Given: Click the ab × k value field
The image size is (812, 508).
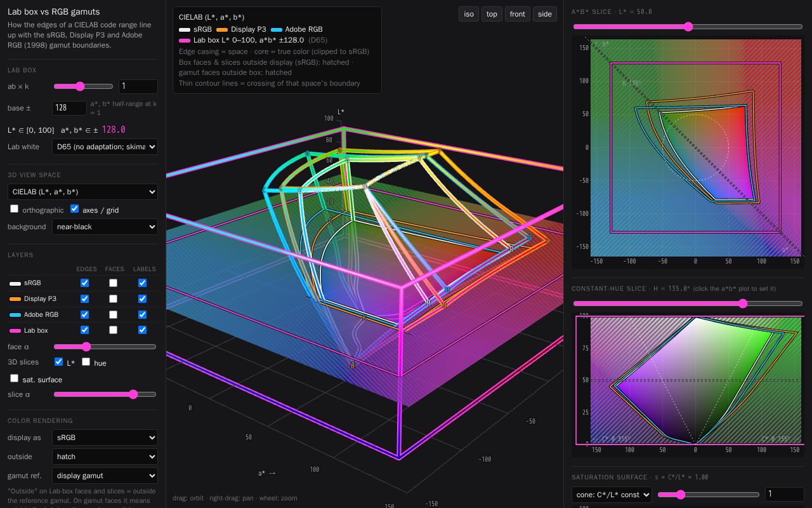Looking at the screenshot, I should click(x=138, y=86).
